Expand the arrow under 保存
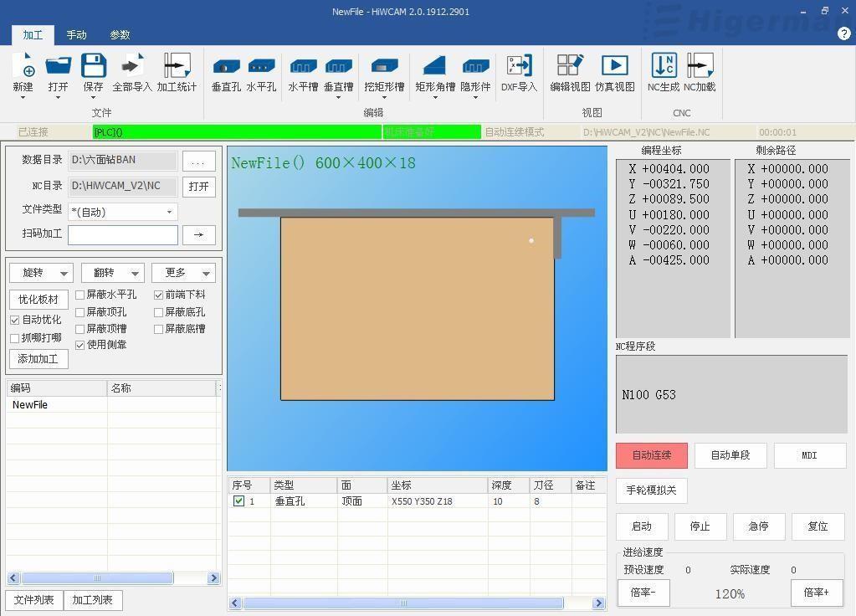 [x=94, y=98]
